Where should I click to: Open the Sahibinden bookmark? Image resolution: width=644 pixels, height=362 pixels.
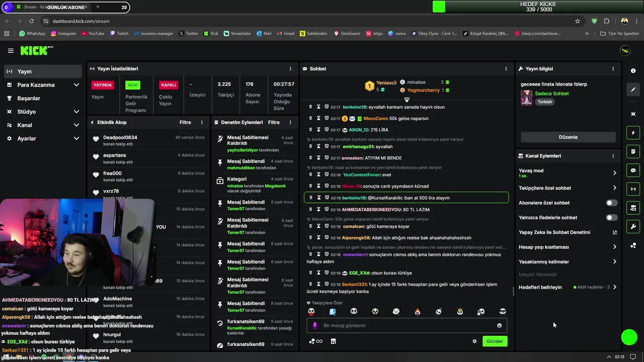(313, 34)
